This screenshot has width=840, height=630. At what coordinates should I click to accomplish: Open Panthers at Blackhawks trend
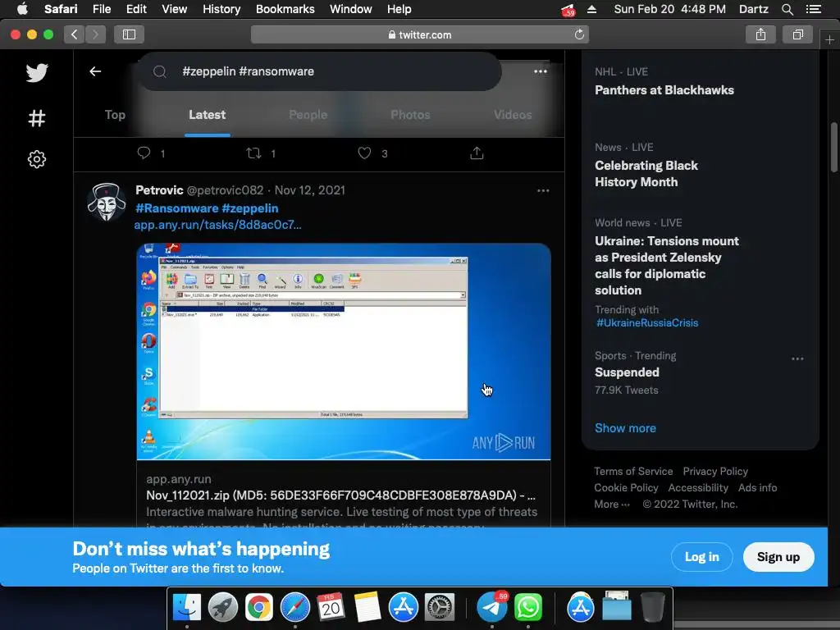pyautogui.click(x=664, y=90)
